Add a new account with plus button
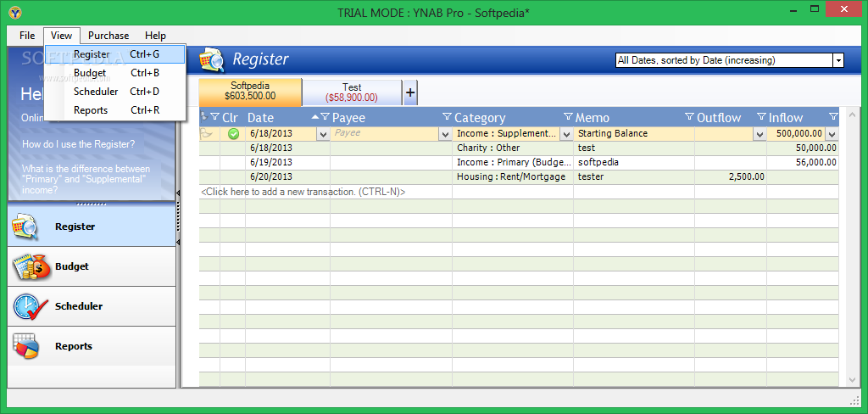This screenshot has width=868, height=414. pyautogui.click(x=409, y=92)
